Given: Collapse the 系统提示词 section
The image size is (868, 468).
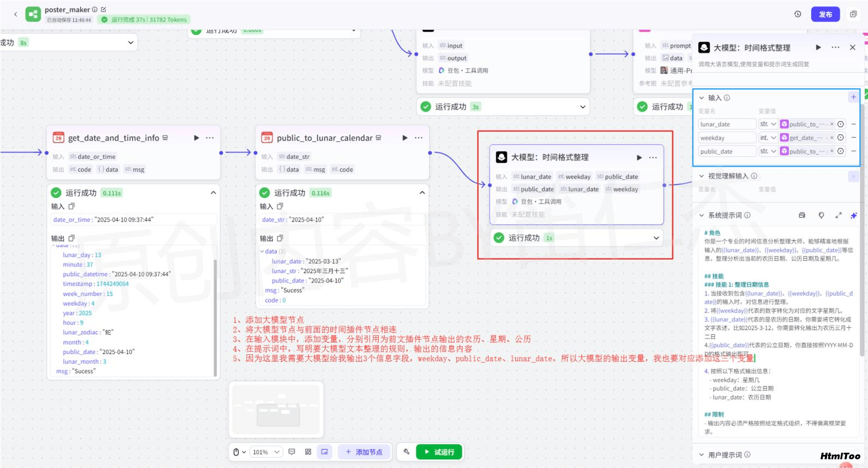Looking at the screenshot, I should coord(701,215).
